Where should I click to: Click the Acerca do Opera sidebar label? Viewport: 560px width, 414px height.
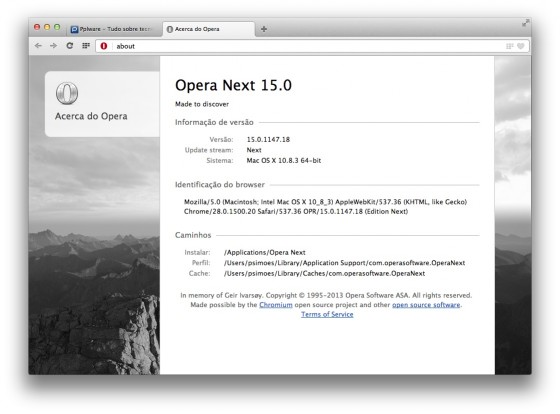pyautogui.click(x=91, y=116)
